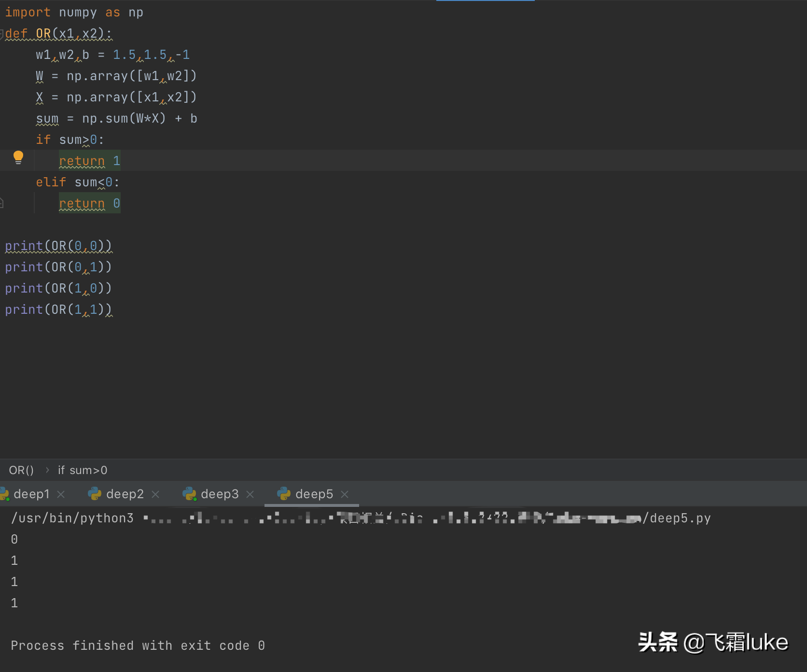Click the fold end marker beside return 0

1,203
